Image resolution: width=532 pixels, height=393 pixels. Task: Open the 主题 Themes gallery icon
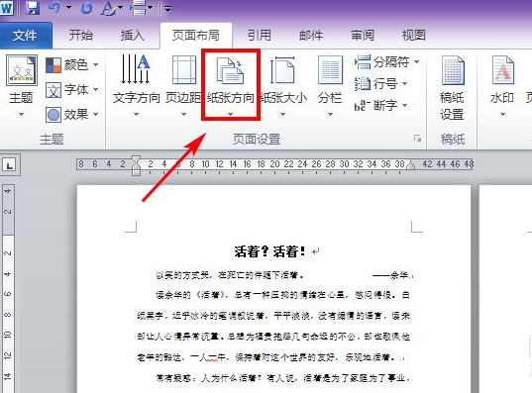pos(22,70)
